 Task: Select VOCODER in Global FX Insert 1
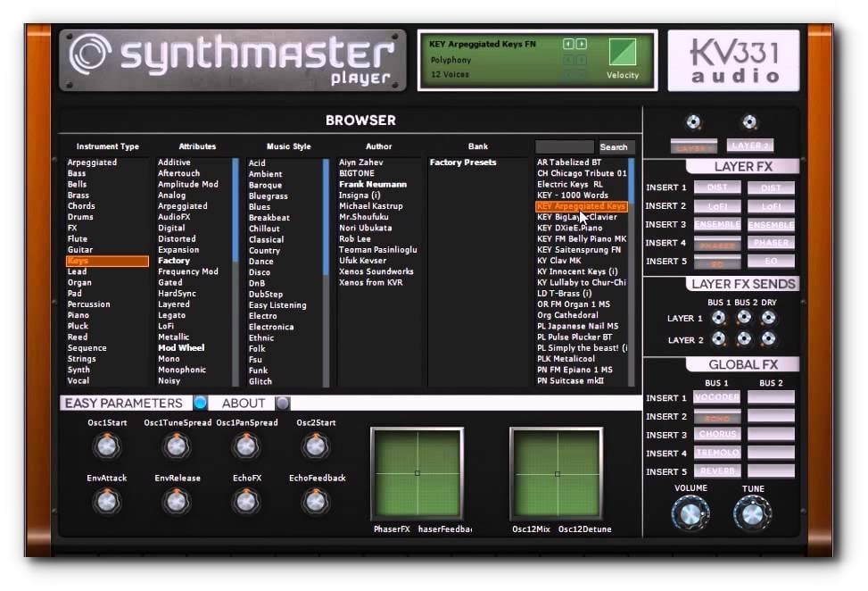tap(717, 397)
